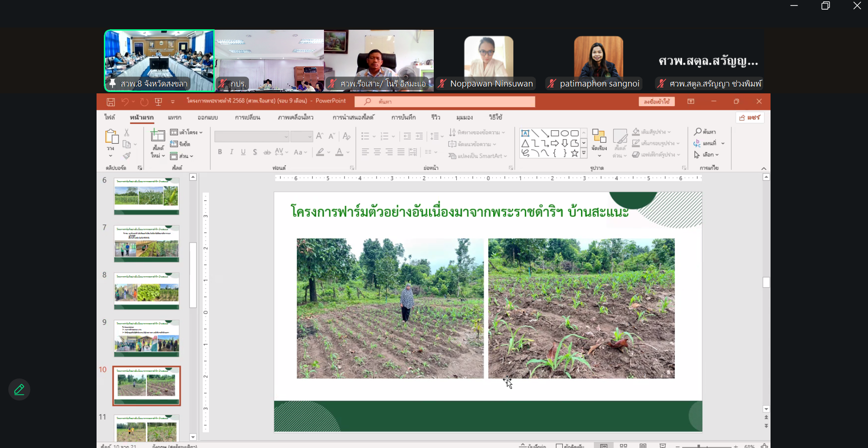The height and width of the screenshot is (448, 868).
Task: Click the Redo icon in quick access toolbar
Action: click(x=144, y=102)
